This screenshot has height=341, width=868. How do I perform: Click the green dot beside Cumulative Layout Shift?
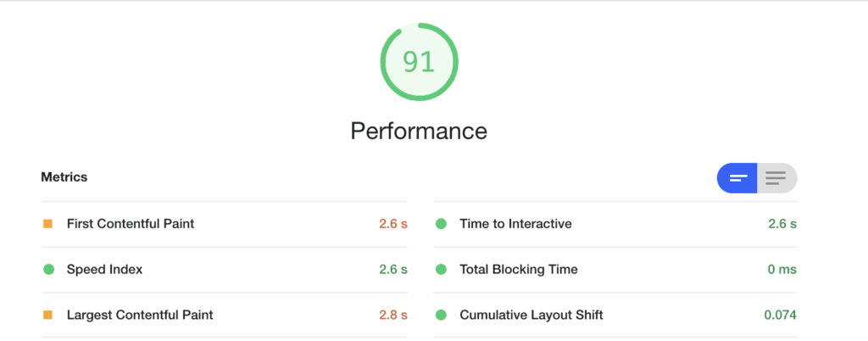click(441, 315)
